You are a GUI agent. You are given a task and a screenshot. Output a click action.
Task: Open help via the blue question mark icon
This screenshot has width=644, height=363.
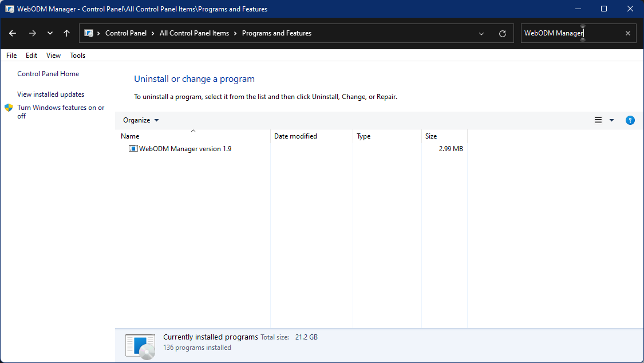point(630,120)
